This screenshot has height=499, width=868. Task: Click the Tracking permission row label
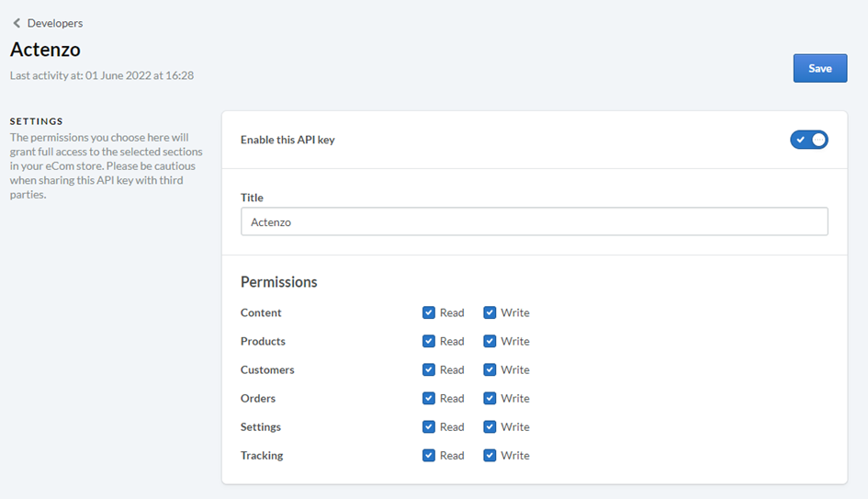point(262,455)
